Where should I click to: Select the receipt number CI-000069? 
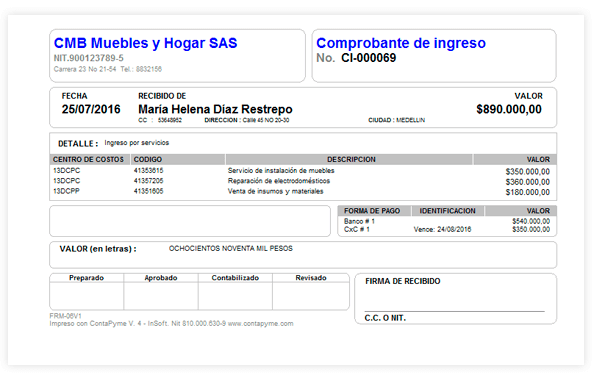(368, 58)
